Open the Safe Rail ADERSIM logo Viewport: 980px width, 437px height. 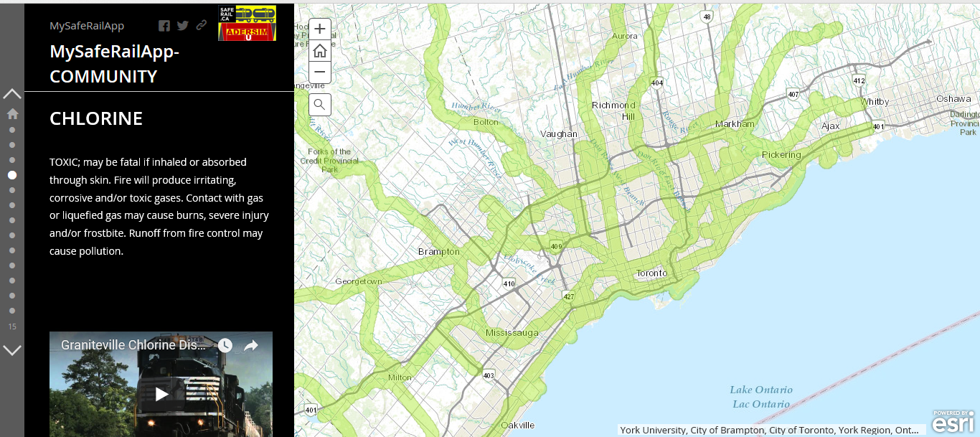pyautogui.click(x=247, y=23)
